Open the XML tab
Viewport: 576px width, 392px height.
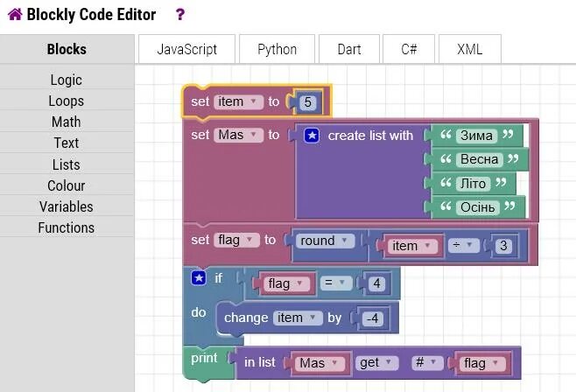coord(469,49)
